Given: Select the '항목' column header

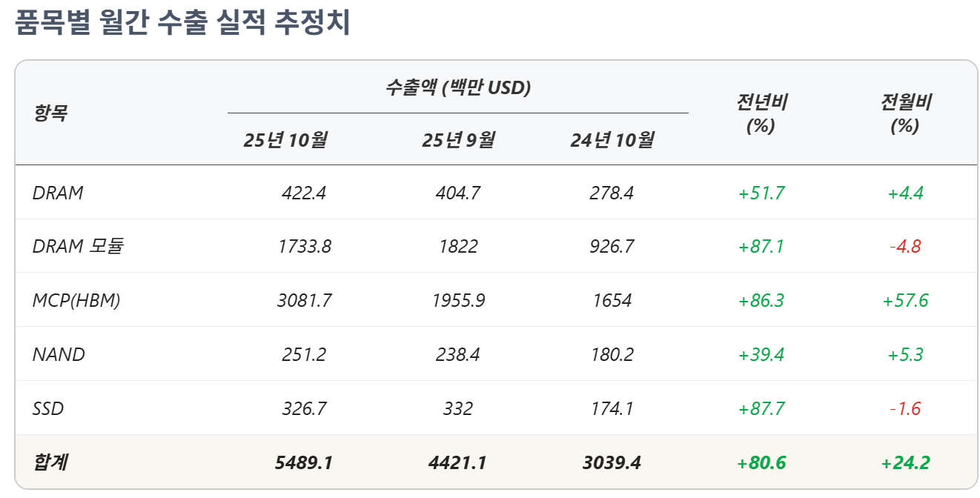Looking at the screenshot, I should coord(50,113).
